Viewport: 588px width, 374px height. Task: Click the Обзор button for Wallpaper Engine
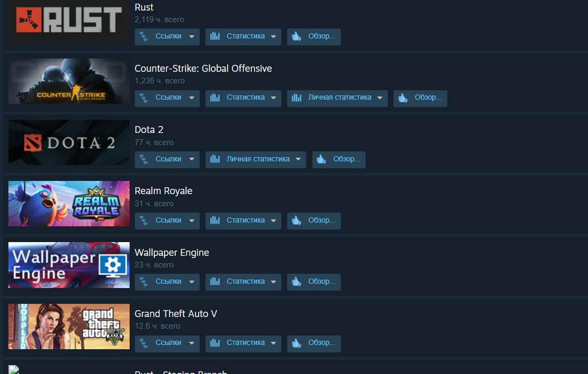(314, 282)
